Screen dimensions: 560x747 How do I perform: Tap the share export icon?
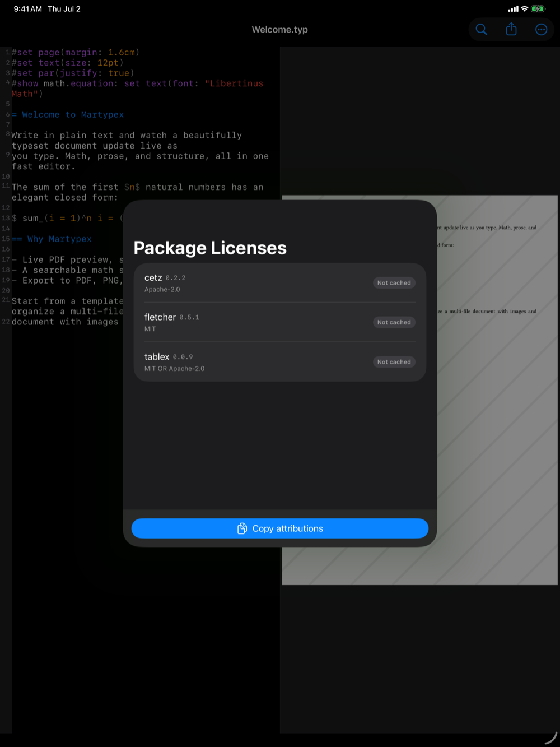click(x=511, y=29)
